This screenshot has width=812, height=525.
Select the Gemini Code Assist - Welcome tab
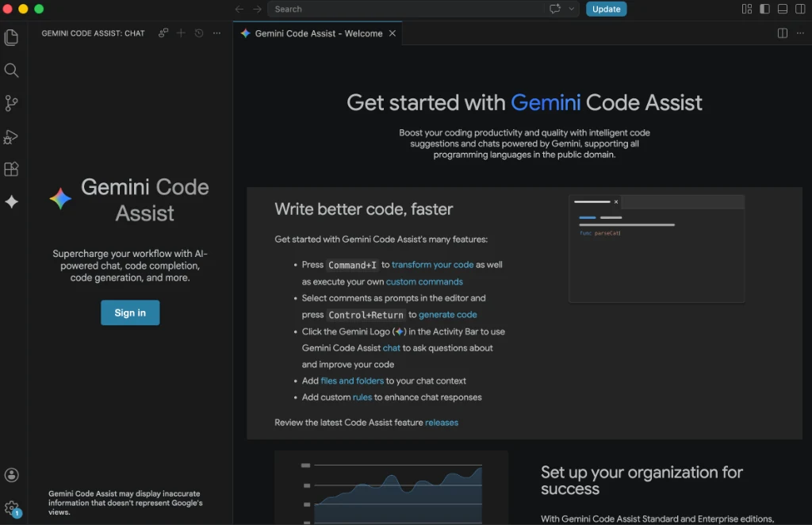click(317, 33)
